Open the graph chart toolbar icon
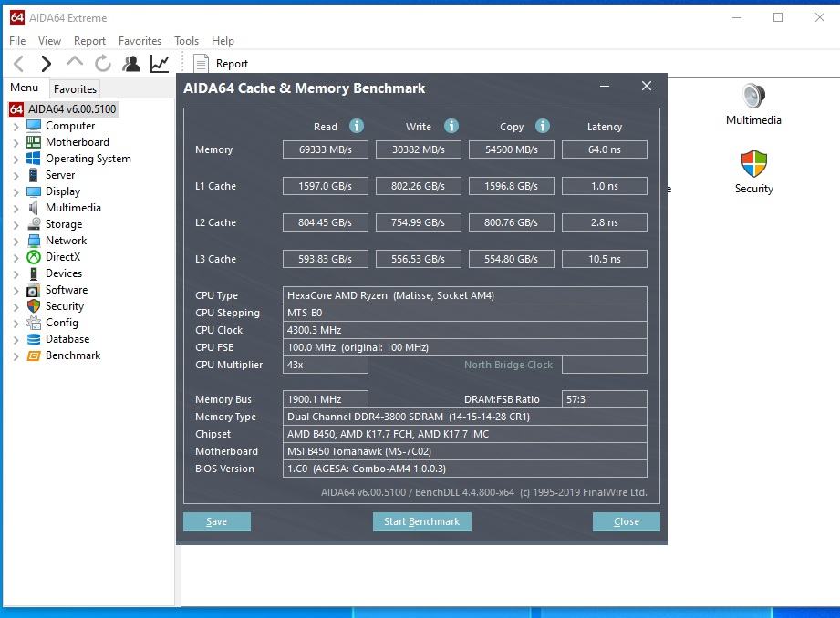This screenshot has width=840, height=618. 160,64
